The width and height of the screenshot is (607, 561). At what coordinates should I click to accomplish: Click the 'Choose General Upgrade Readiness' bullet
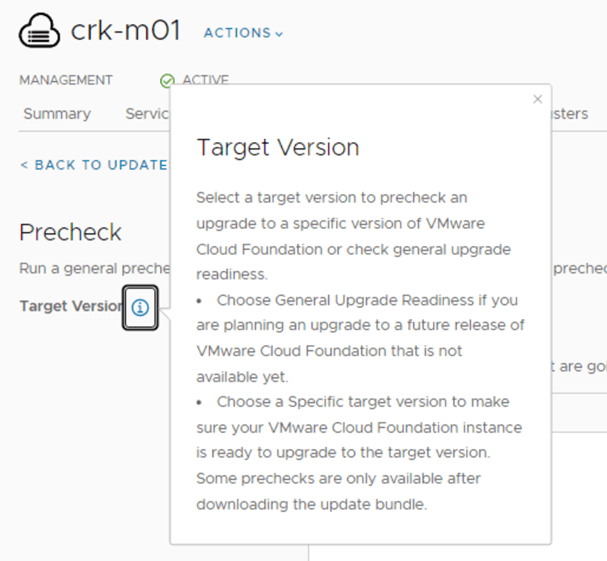[360, 325]
